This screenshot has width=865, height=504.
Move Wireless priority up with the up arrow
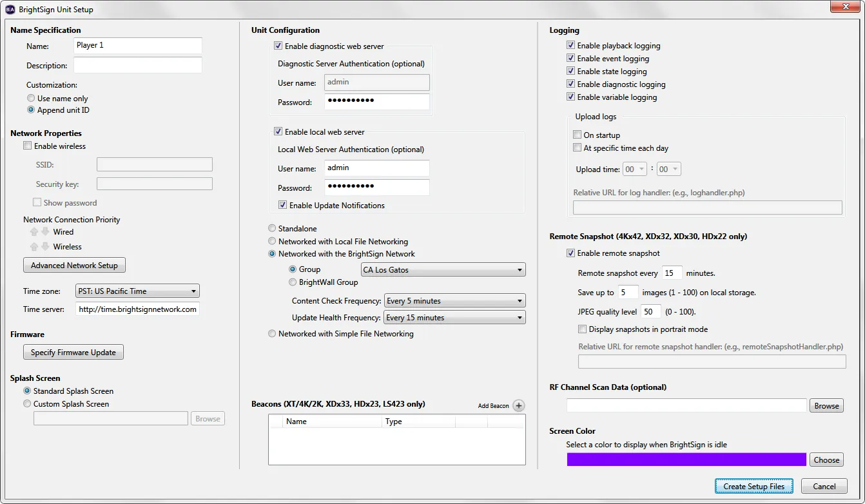point(34,247)
